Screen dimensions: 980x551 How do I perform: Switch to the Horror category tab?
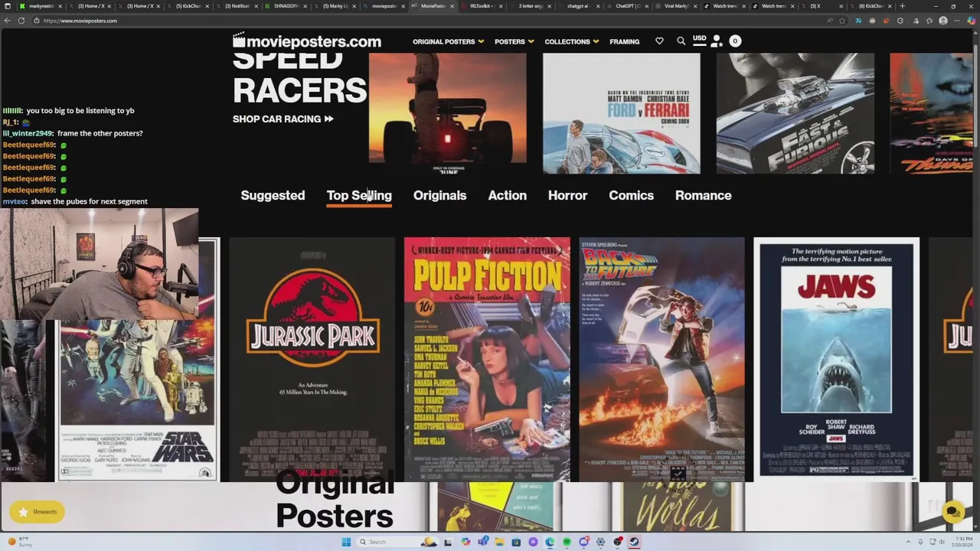tap(567, 195)
